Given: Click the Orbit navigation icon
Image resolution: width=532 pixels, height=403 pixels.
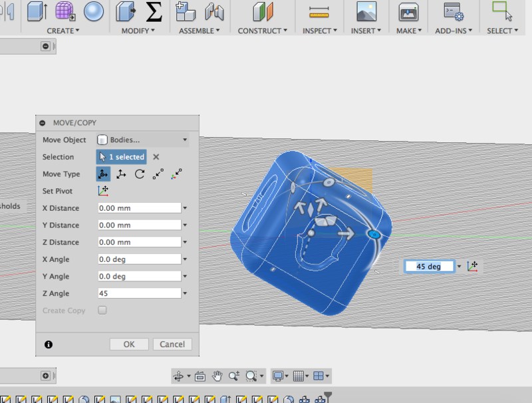Looking at the screenshot, I should coord(178,376).
